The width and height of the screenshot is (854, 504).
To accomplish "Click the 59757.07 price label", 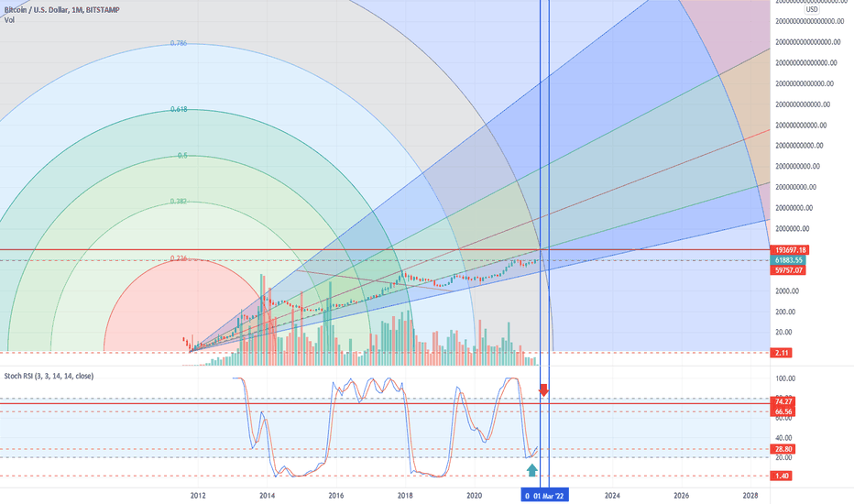I will pos(788,270).
